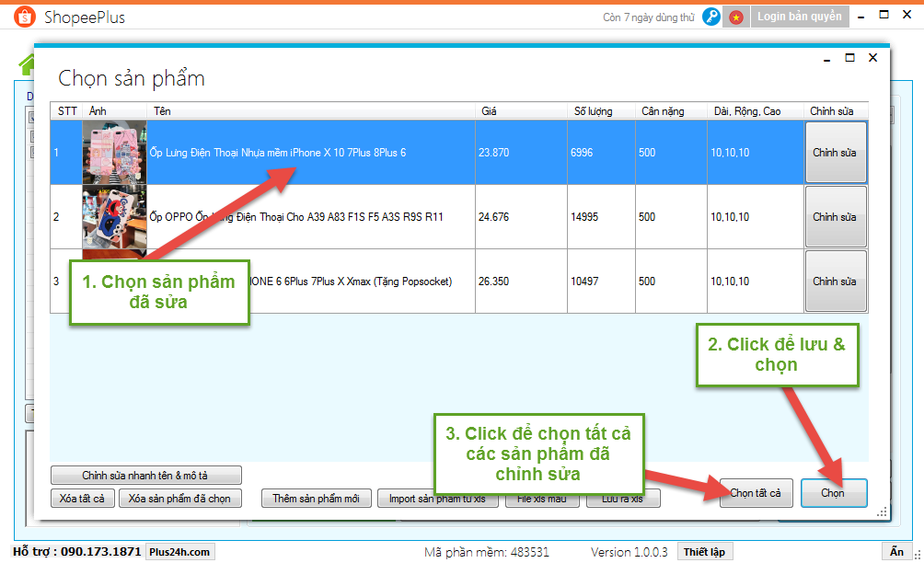924x563 pixels.
Task: Sort by the Giá column header
Action: [489, 111]
